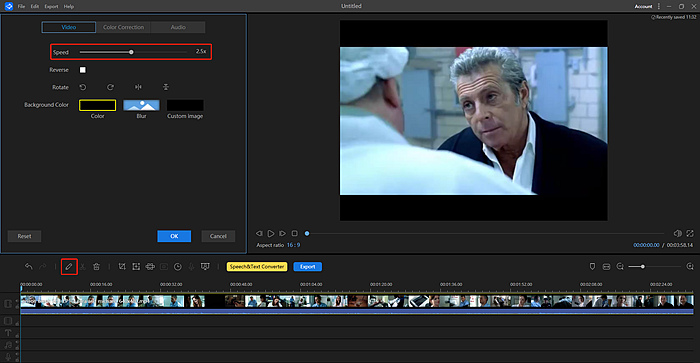Toggle preview volume speaker icon

[677, 234]
